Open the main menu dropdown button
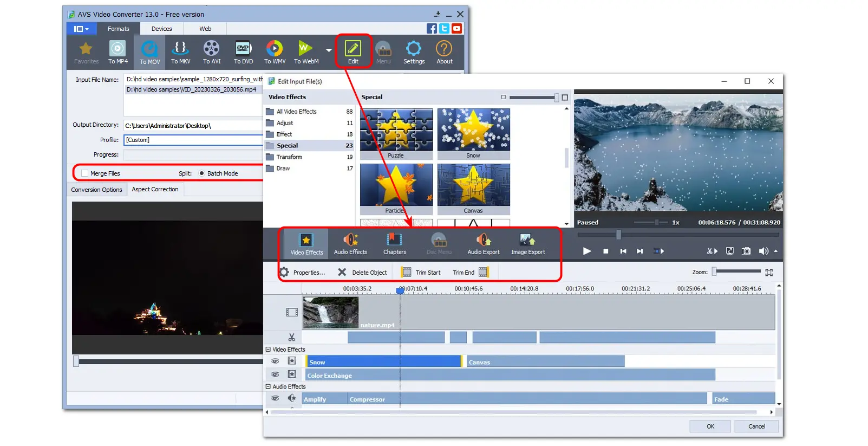868x446 pixels. tap(81, 29)
